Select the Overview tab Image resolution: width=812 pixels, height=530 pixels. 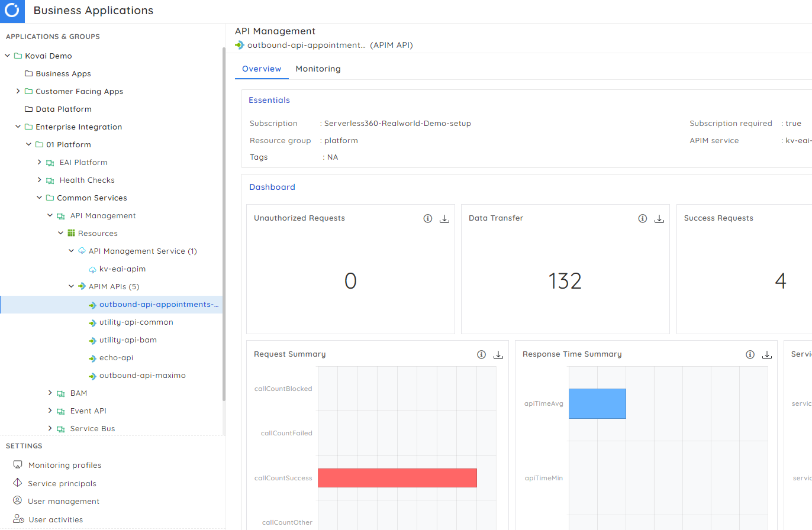pos(262,69)
